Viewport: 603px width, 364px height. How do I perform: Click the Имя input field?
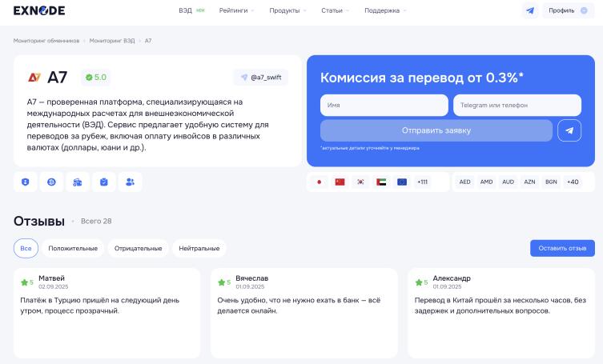pyautogui.click(x=384, y=105)
